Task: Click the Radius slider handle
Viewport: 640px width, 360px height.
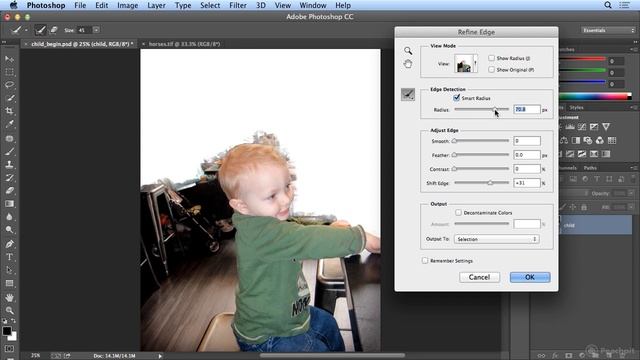Action: [495, 109]
